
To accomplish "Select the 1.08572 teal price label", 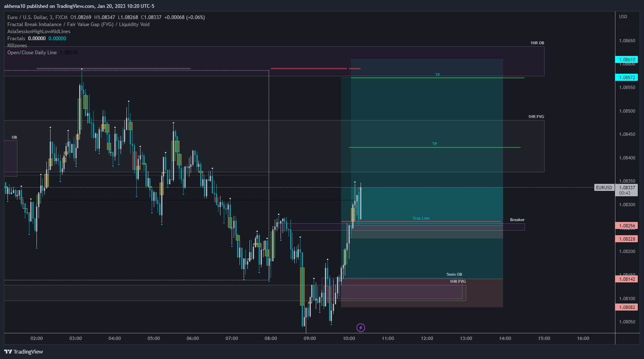I will pos(627,77).
